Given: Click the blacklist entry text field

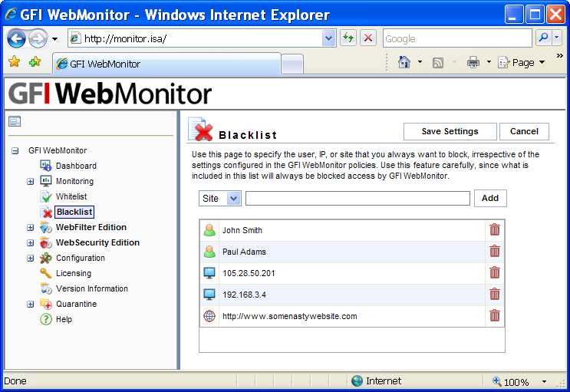Looking at the screenshot, I should coord(357,199).
